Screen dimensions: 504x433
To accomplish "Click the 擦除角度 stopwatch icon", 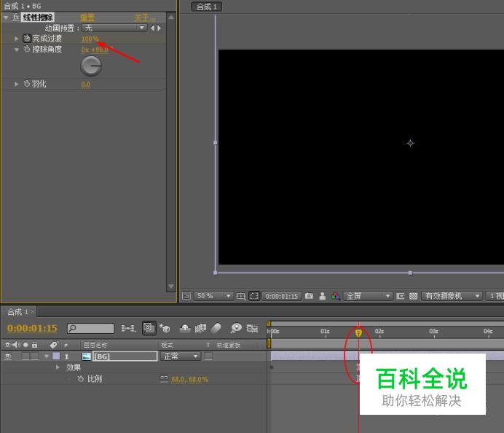I will point(27,50).
